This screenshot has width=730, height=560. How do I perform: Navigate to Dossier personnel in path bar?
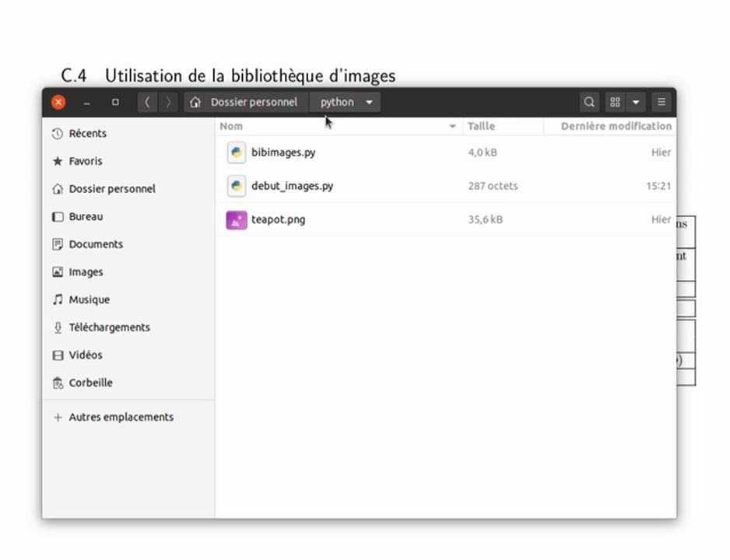pos(245,102)
